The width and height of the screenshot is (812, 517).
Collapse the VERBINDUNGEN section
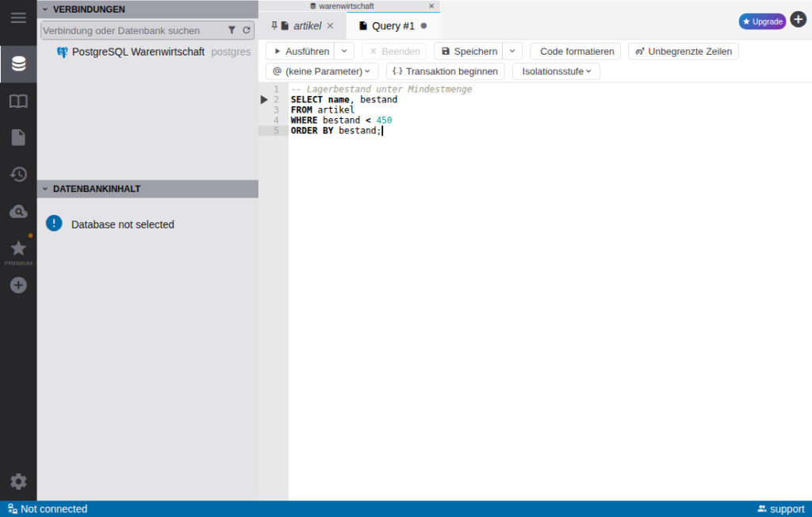[45, 10]
